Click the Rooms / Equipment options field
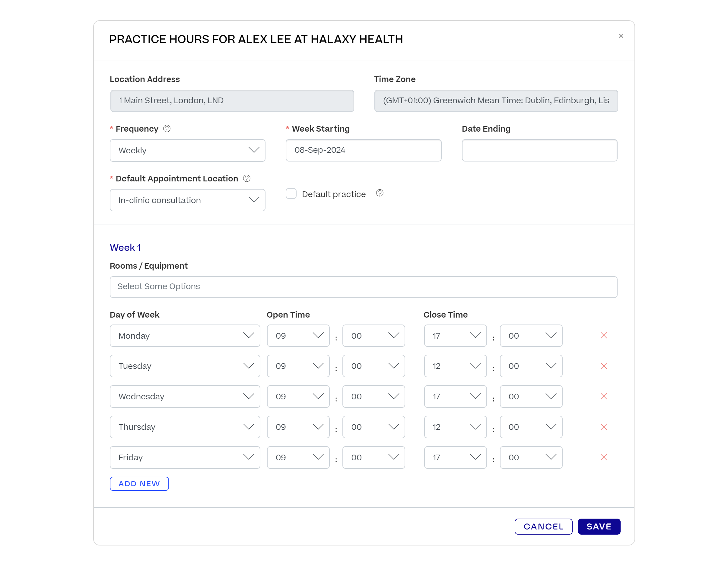Viewport: 728px width, 566px height. click(363, 286)
